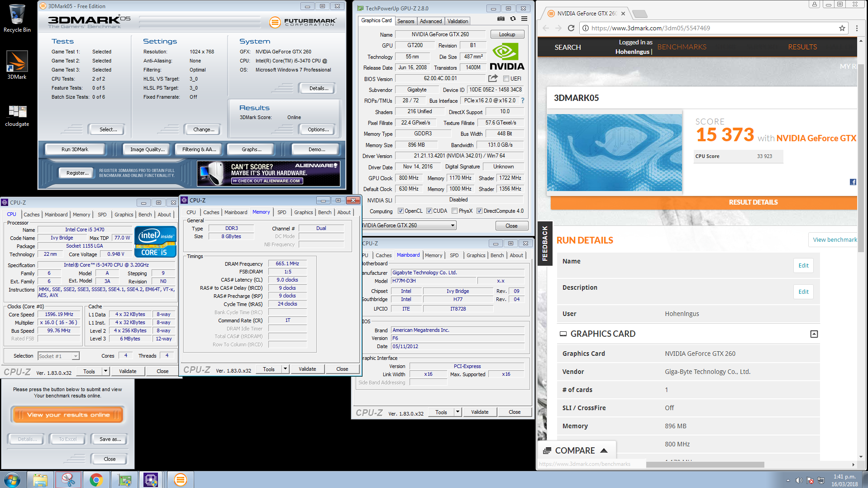Click Edit next to Name
The image size is (868, 488).
(x=803, y=266)
